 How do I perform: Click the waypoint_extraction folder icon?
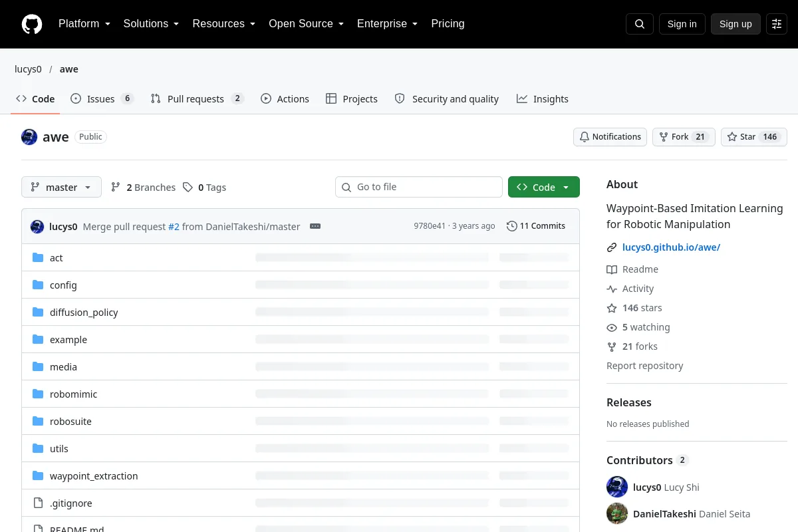click(x=38, y=475)
